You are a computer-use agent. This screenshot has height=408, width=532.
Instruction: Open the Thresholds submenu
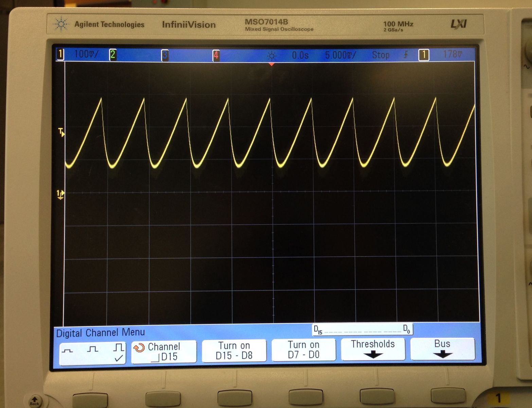(373, 349)
